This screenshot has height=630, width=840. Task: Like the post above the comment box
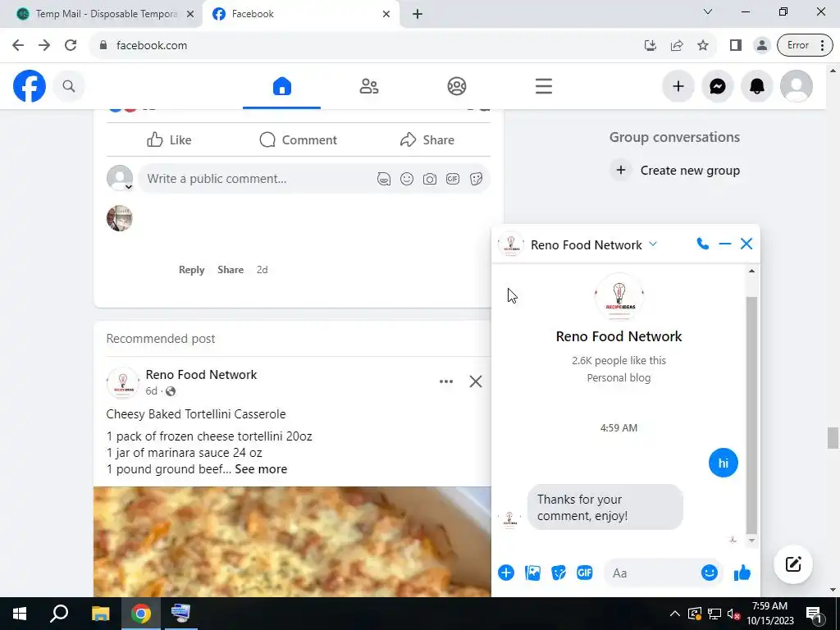coord(169,139)
